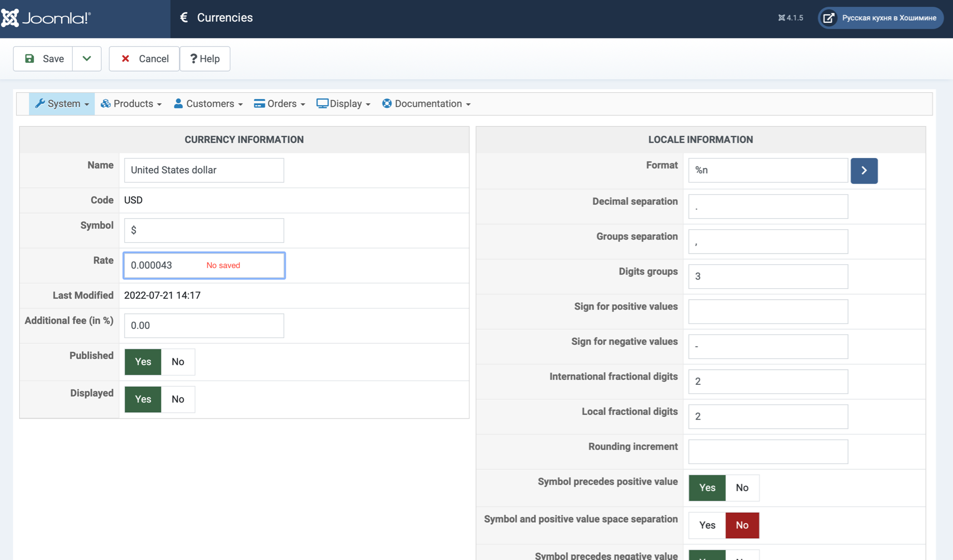
Task: Open the Display menu
Action: click(x=343, y=104)
